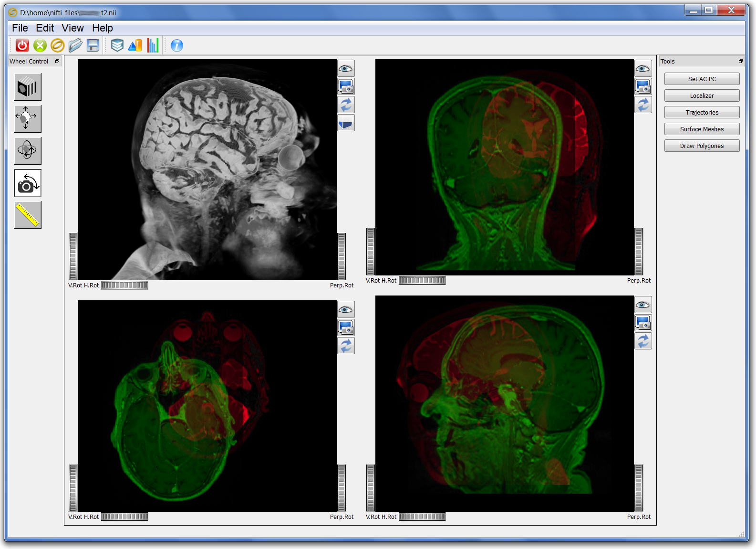756x549 pixels.
Task: Open the View menu
Action: (x=72, y=28)
